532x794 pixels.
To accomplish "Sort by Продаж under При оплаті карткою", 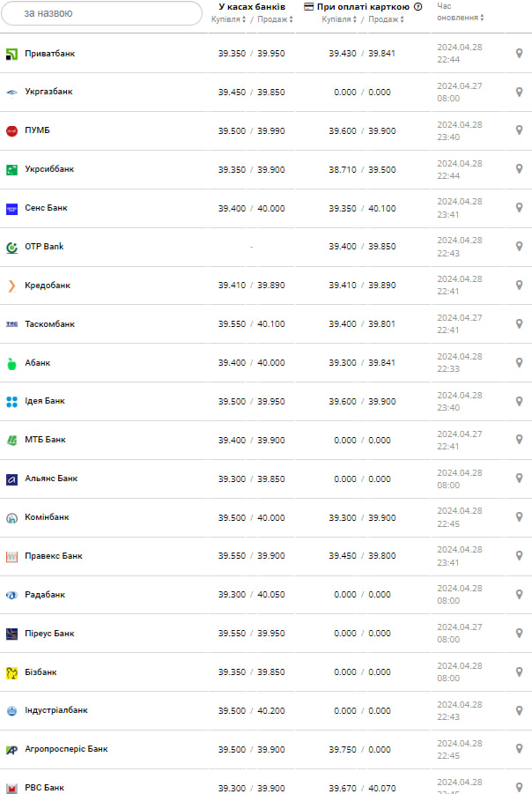I will click(386, 19).
